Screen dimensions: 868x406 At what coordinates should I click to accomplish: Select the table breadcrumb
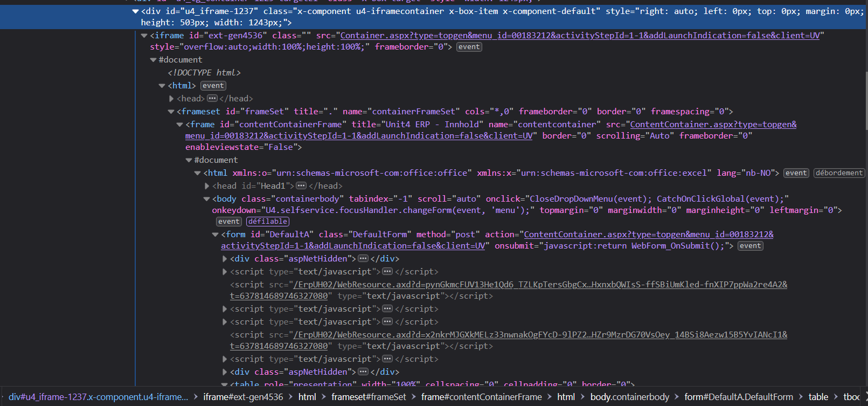pyautogui.click(x=818, y=397)
